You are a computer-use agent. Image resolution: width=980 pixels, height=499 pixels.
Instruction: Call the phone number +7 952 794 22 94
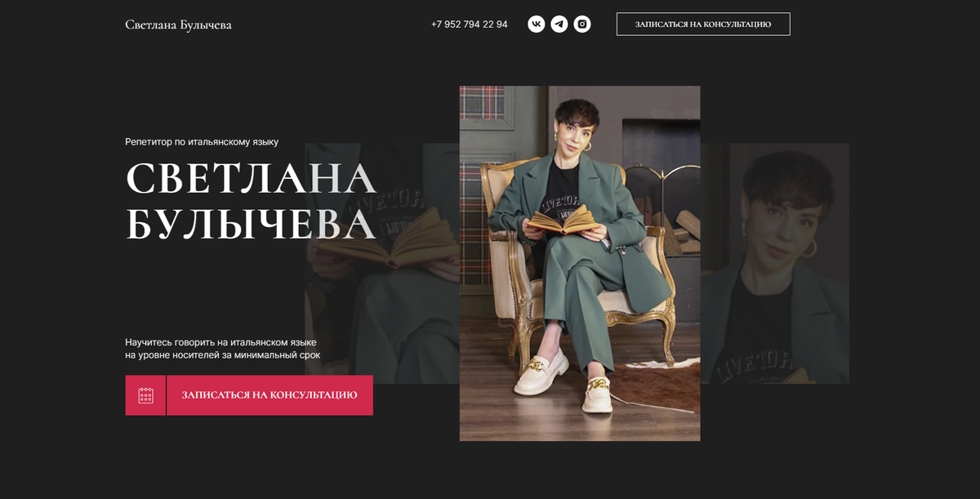click(x=470, y=25)
